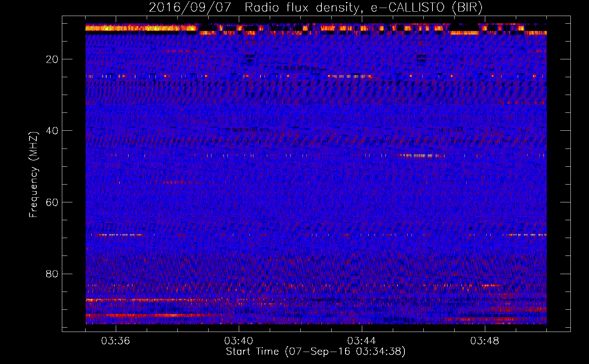Click the 03:44 time tick label
589x364 pixels.
pos(362,341)
